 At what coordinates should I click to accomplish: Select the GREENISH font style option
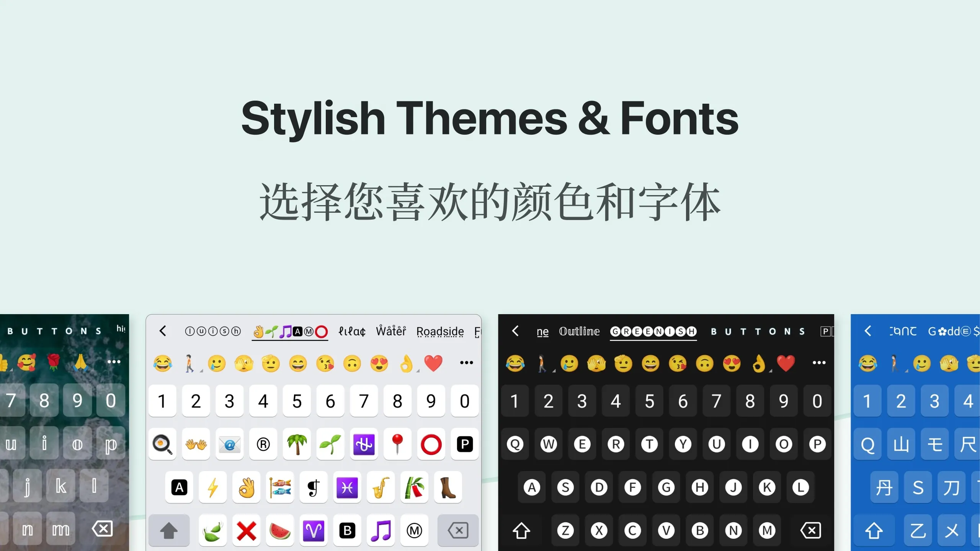click(x=653, y=330)
